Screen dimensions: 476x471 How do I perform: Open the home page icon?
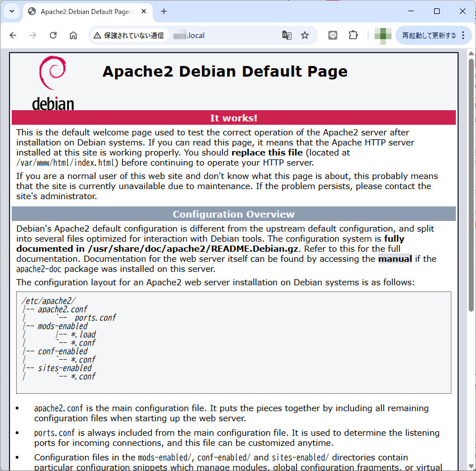[x=73, y=36]
